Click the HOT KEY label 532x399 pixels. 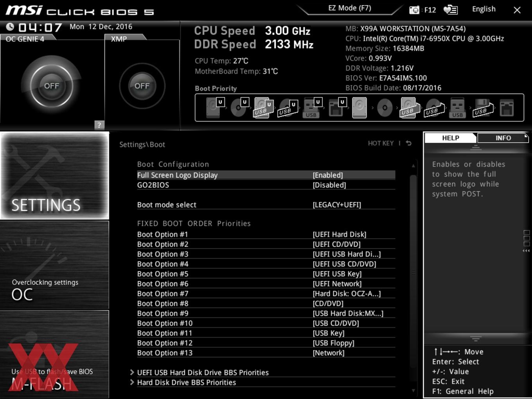381,143
